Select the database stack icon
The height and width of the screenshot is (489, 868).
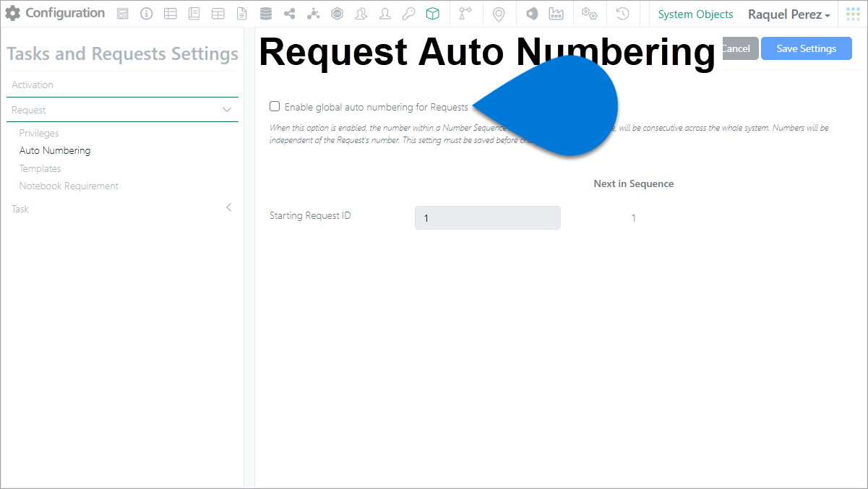[x=265, y=14]
